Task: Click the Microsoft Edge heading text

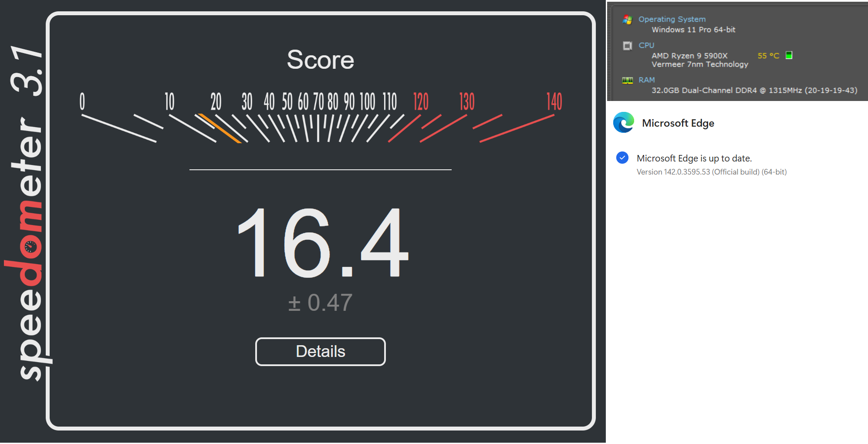Action: [678, 123]
